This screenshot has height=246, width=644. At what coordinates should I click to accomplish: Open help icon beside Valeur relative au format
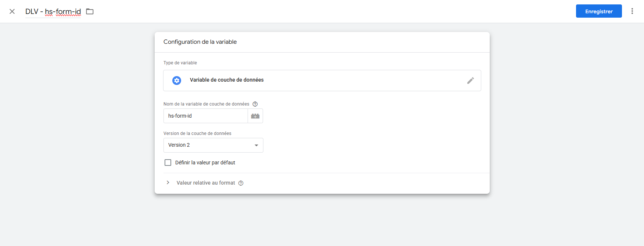pos(241,183)
